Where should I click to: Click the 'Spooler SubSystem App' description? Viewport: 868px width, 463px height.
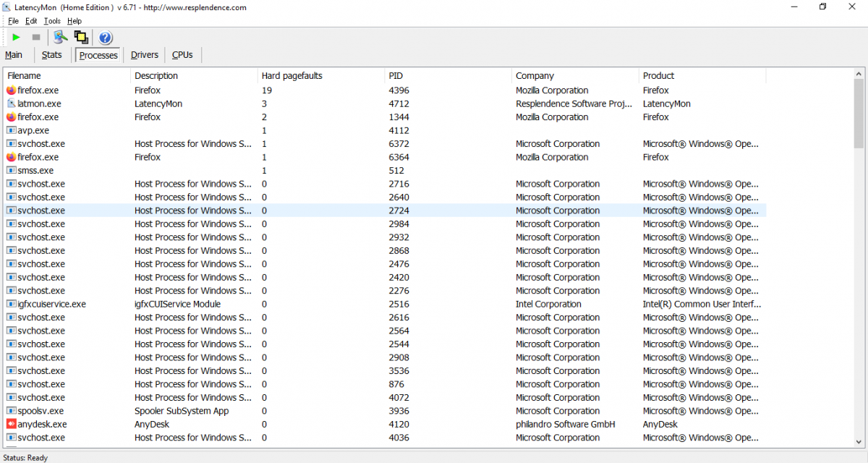coord(182,411)
